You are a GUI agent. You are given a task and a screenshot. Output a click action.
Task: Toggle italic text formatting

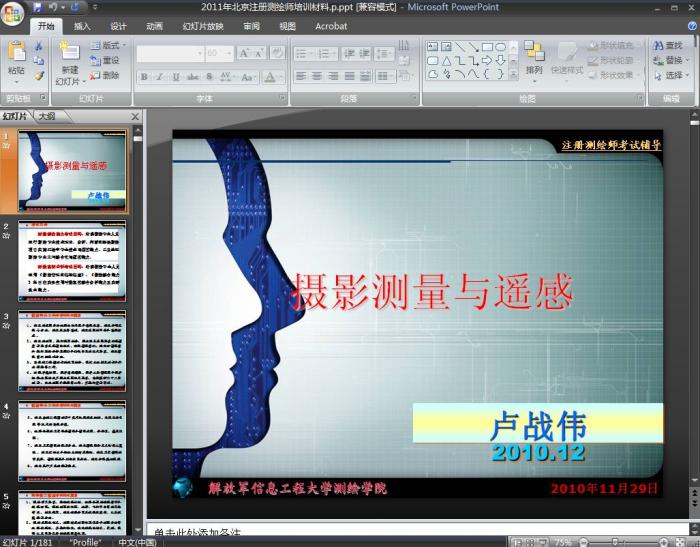pyautogui.click(x=160, y=77)
